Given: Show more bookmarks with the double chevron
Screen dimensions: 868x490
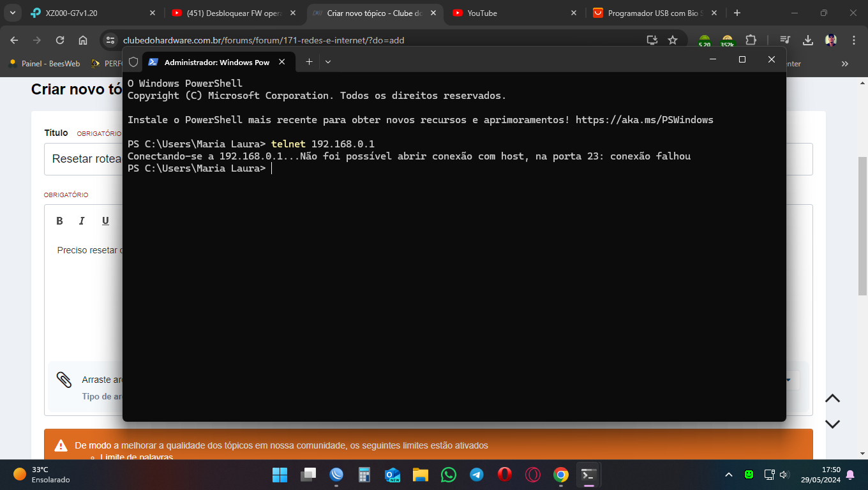Looking at the screenshot, I should pos(845,64).
